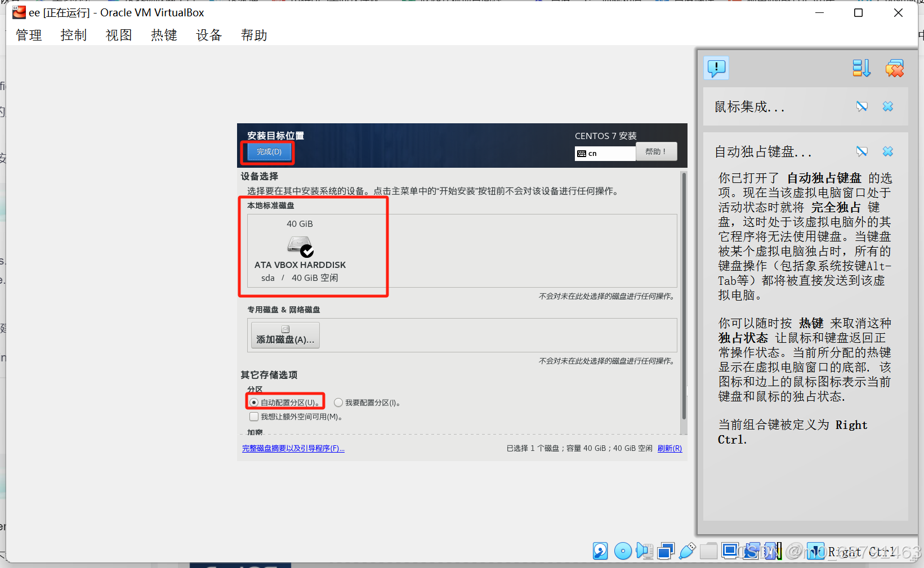The width and height of the screenshot is (924, 568).
Task: Click the 专用磁盘 & 网络磁盘 heading
Action: [284, 310]
